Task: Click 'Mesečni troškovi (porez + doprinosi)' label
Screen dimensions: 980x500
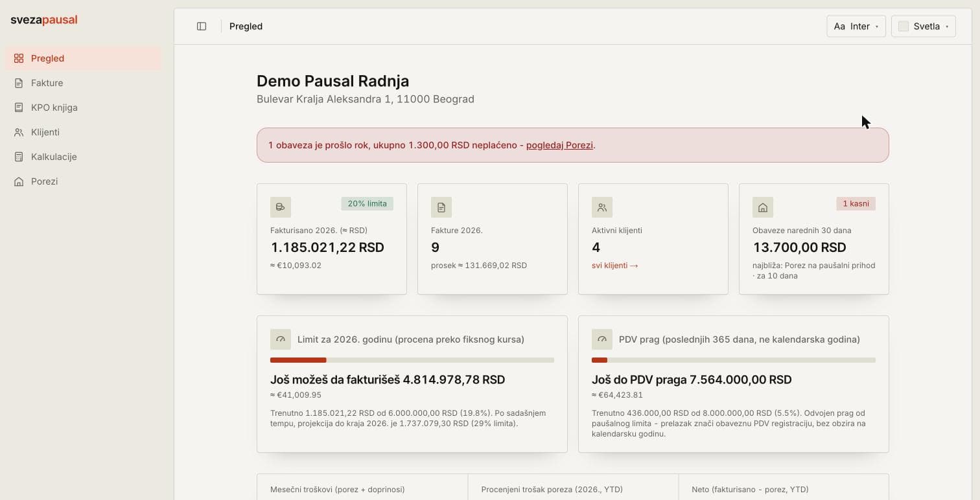Action: [x=338, y=490]
